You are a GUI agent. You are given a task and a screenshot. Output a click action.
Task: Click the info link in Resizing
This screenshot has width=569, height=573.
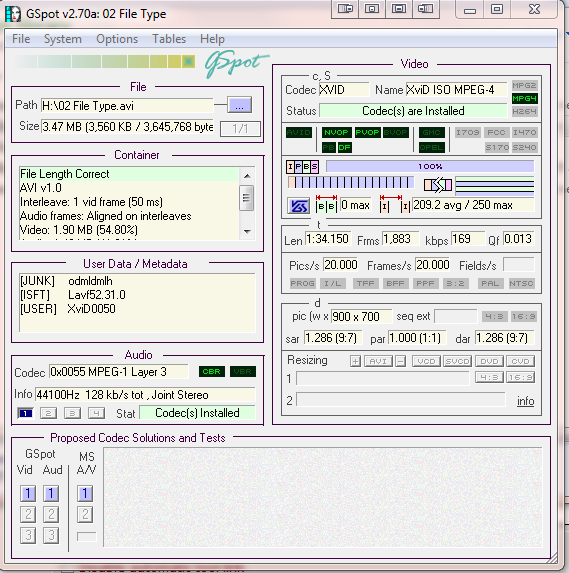click(526, 402)
